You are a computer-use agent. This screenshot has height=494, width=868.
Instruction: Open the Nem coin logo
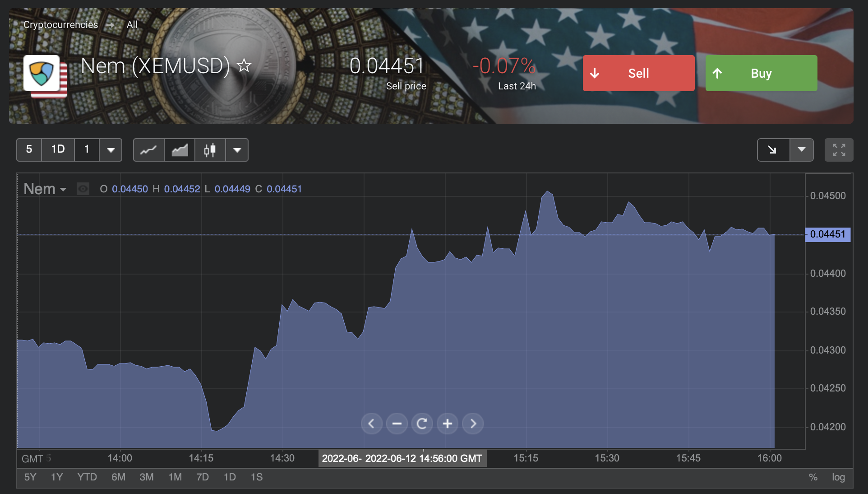tap(42, 73)
